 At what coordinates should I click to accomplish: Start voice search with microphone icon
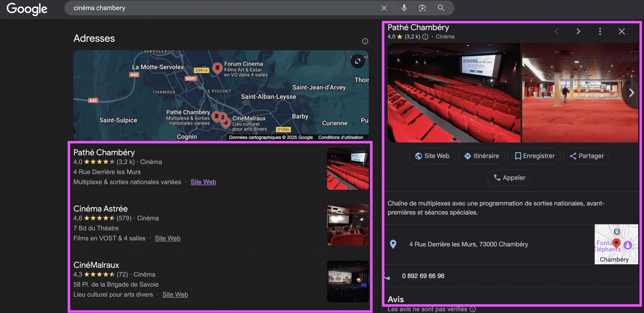coord(404,8)
